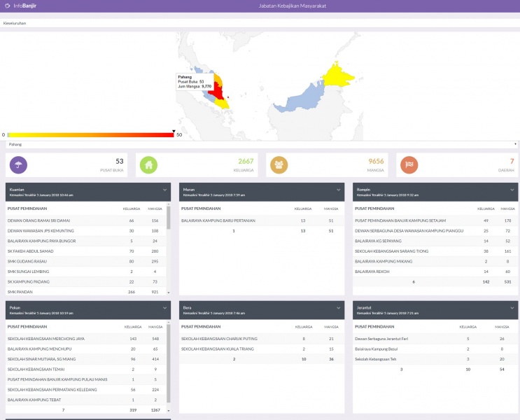520x420 pixels.
Task: Click row Sekolah Kebangsaan Teh
Action: (x=435, y=359)
